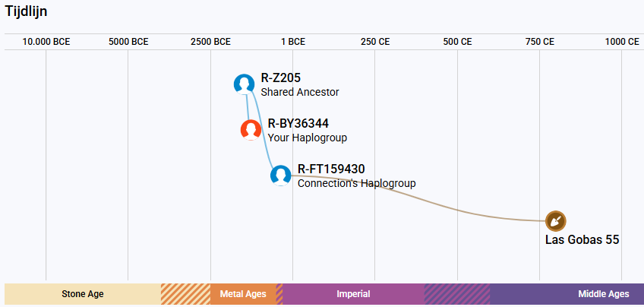Click the Stone Age era band

coord(83,294)
